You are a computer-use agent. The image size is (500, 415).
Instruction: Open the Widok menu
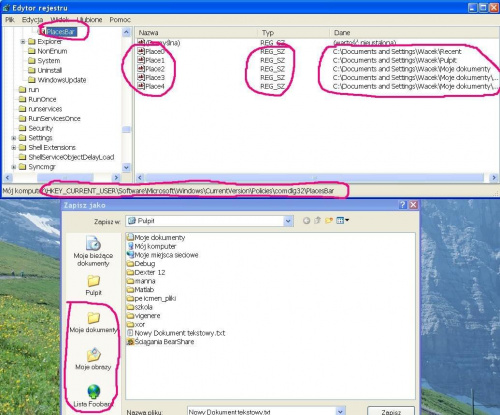(60, 20)
